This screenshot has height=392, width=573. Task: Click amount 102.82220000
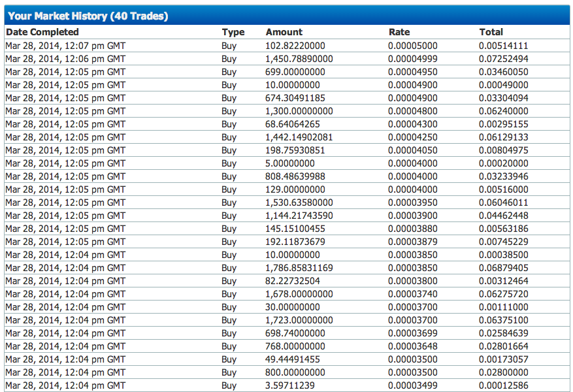(x=295, y=46)
